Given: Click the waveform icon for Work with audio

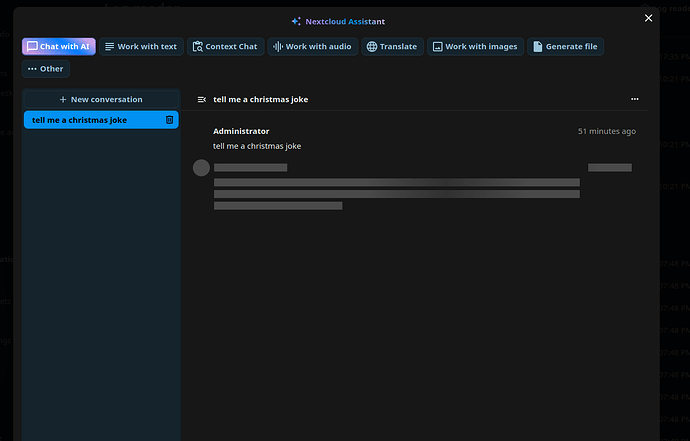Looking at the screenshot, I should pos(279,46).
